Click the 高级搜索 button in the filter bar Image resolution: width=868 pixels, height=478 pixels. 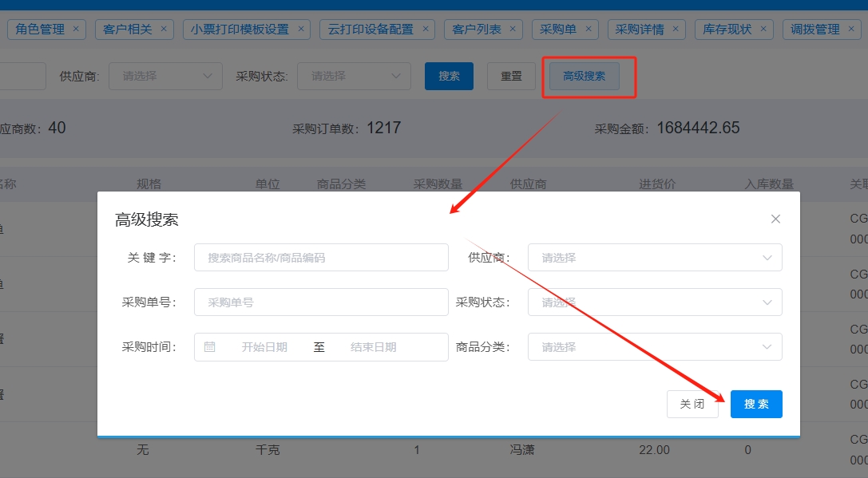tap(584, 76)
